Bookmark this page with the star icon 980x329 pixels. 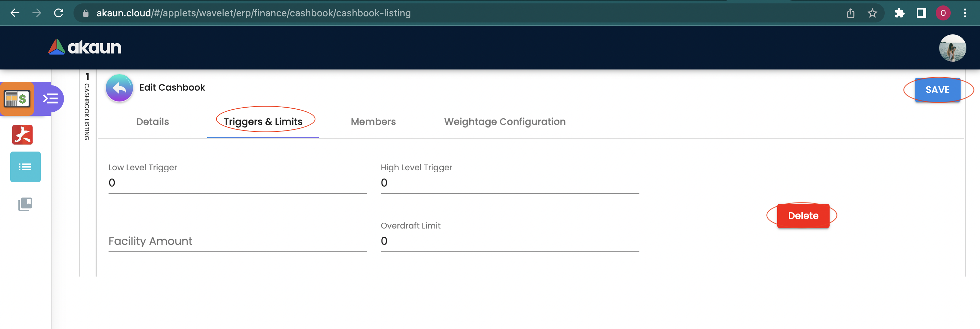872,13
